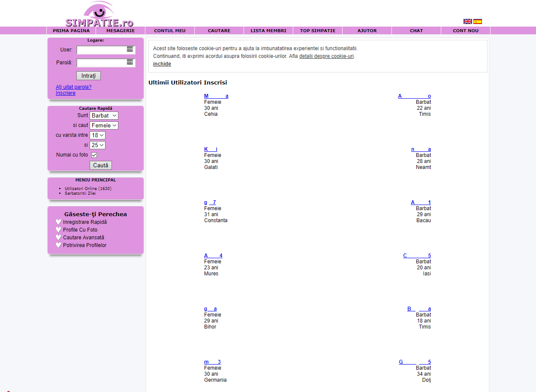
Task: Open the Top Simpatie menu item
Action: tap(318, 31)
